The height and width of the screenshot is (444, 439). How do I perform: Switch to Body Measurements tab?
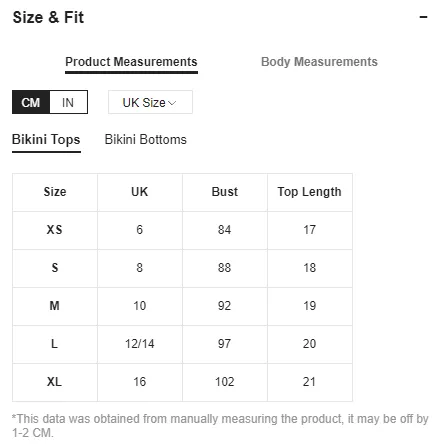tap(319, 62)
